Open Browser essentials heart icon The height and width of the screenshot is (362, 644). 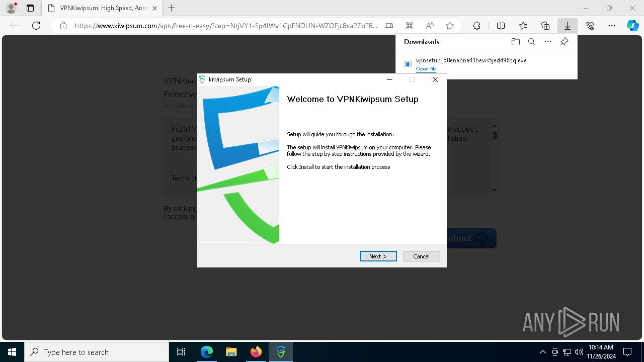click(590, 26)
